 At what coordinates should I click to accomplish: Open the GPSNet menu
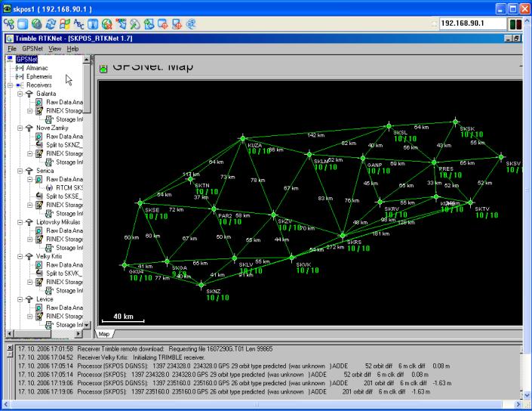[32, 48]
